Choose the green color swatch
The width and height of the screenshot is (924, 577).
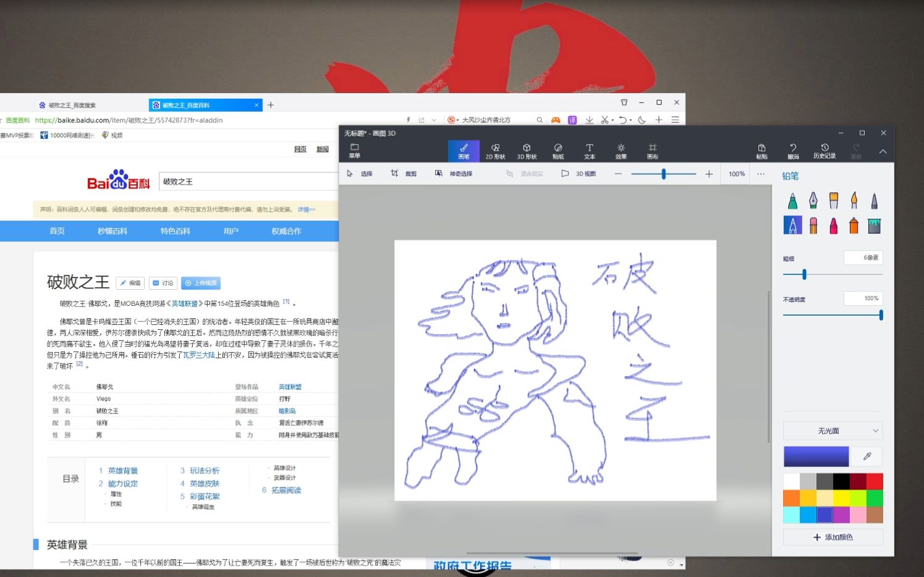point(874,498)
